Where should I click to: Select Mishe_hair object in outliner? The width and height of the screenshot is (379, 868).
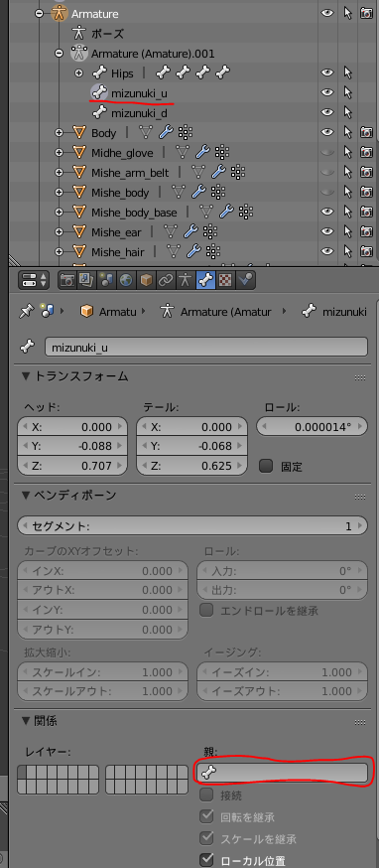[x=118, y=252]
